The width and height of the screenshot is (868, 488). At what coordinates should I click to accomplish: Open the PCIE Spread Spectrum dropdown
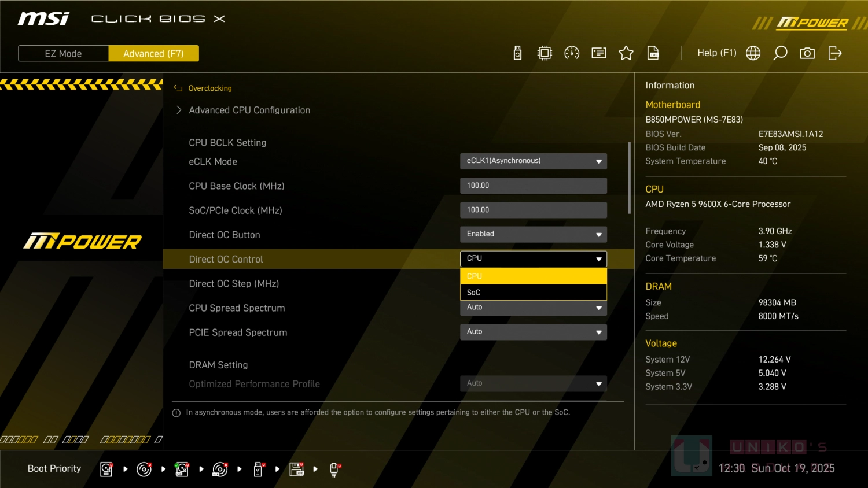(x=533, y=332)
